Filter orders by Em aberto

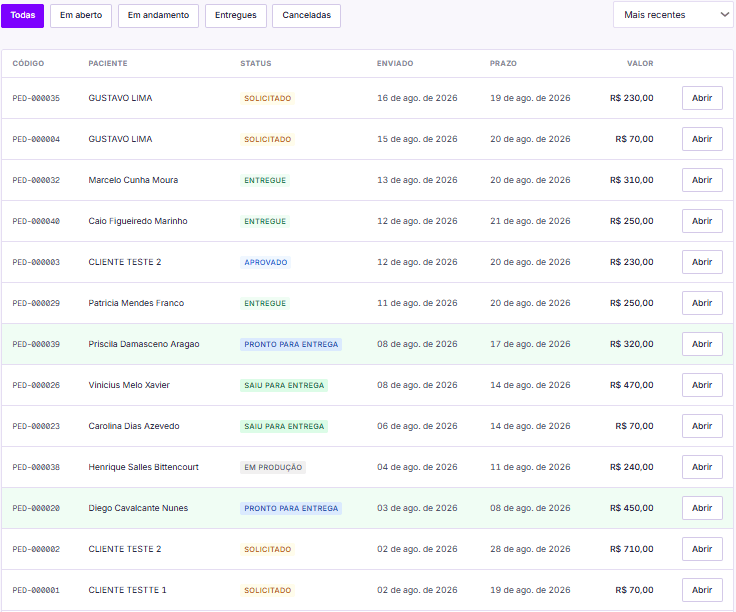[x=81, y=15]
